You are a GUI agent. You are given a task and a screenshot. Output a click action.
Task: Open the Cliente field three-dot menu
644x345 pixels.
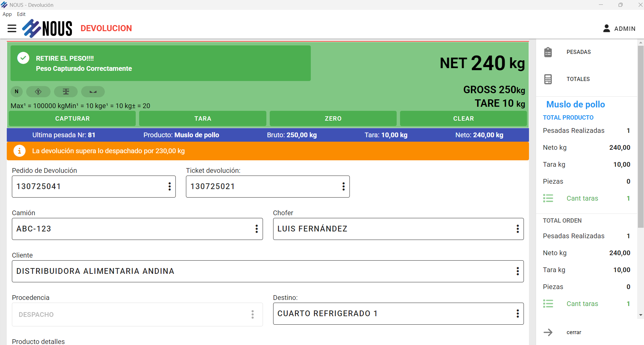pyautogui.click(x=517, y=271)
